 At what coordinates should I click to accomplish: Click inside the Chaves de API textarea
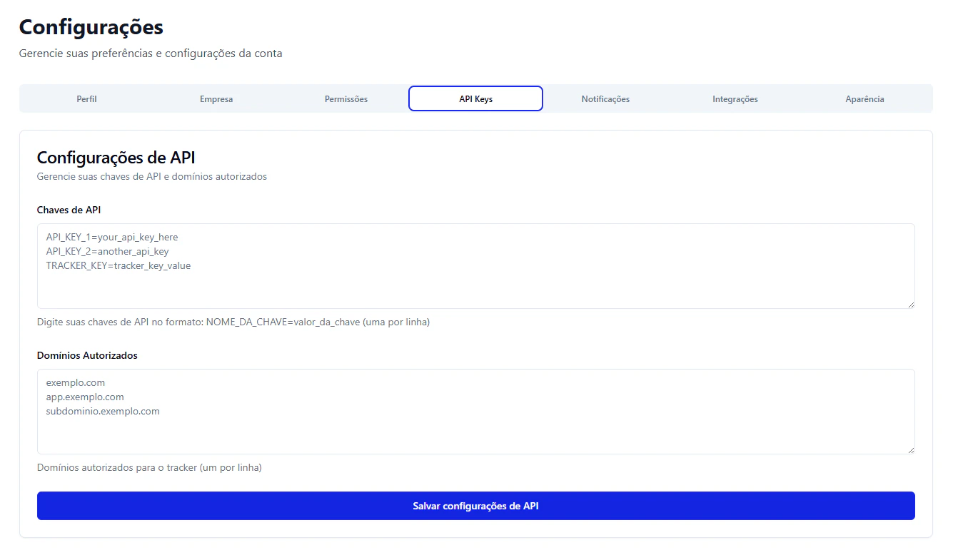pyautogui.click(x=475, y=266)
